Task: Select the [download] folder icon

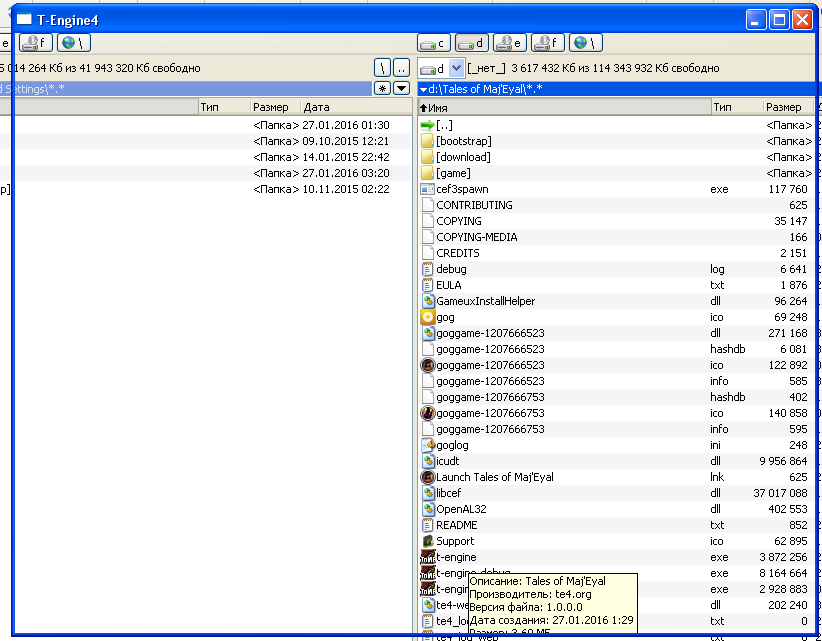Action: [428, 157]
